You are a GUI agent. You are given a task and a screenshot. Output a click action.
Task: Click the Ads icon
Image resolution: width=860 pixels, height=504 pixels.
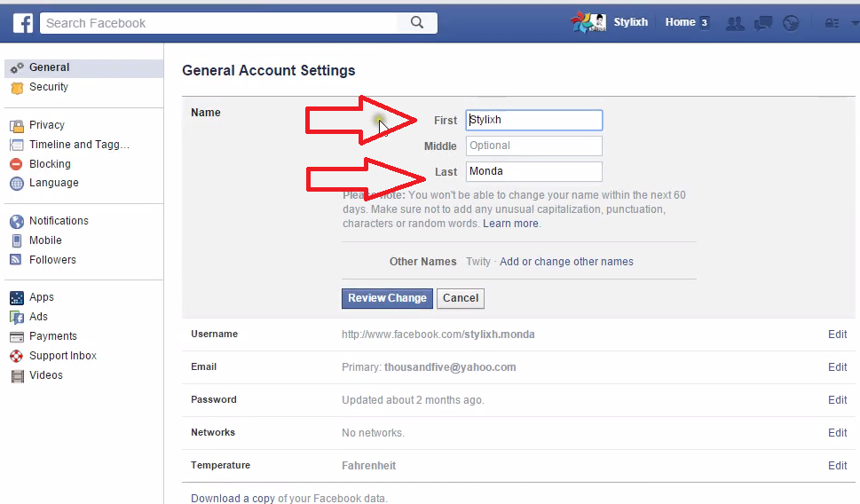coord(17,317)
